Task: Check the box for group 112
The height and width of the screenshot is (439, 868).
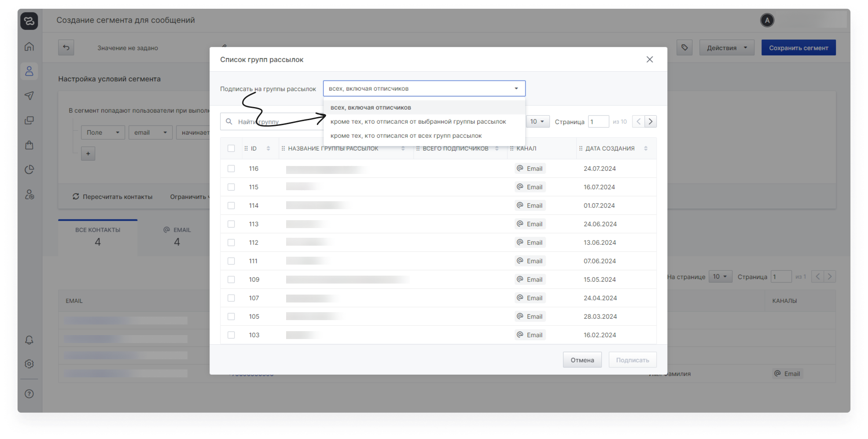Action: coord(231,243)
